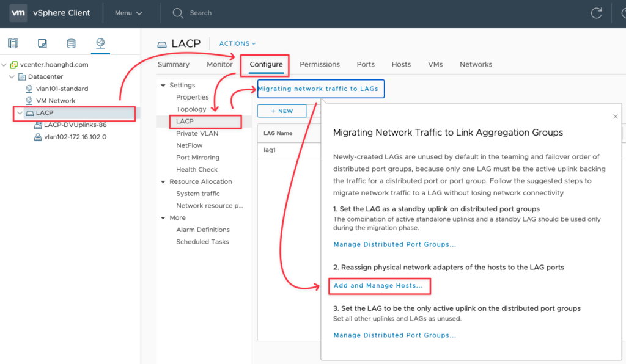626x364 pixels.
Task: Click the switch icon in the LACP title
Action: pyautogui.click(x=161, y=44)
